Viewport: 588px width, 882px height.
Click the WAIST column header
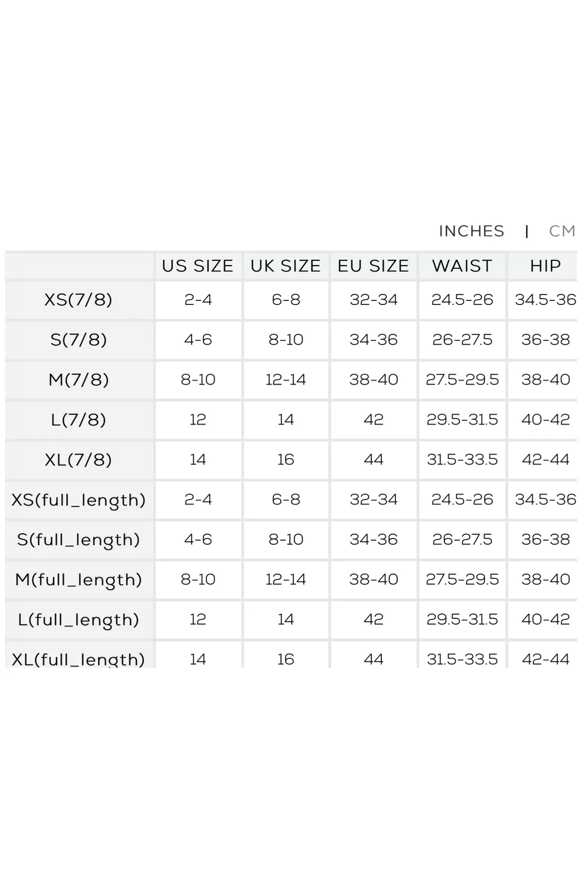[462, 266]
